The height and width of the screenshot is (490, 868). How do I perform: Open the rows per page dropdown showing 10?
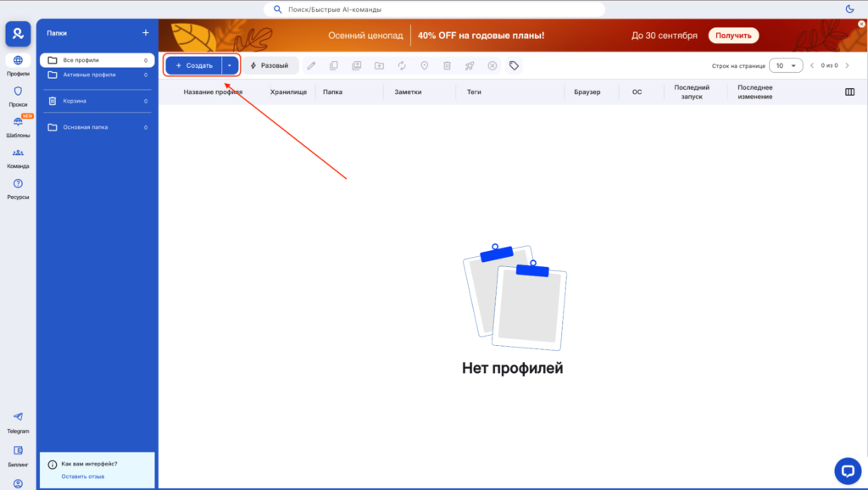785,64
